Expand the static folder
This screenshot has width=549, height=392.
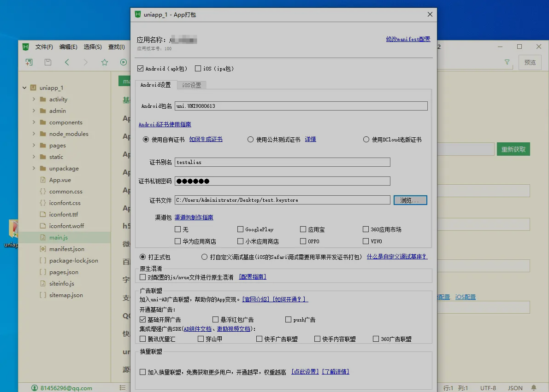tap(34, 157)
